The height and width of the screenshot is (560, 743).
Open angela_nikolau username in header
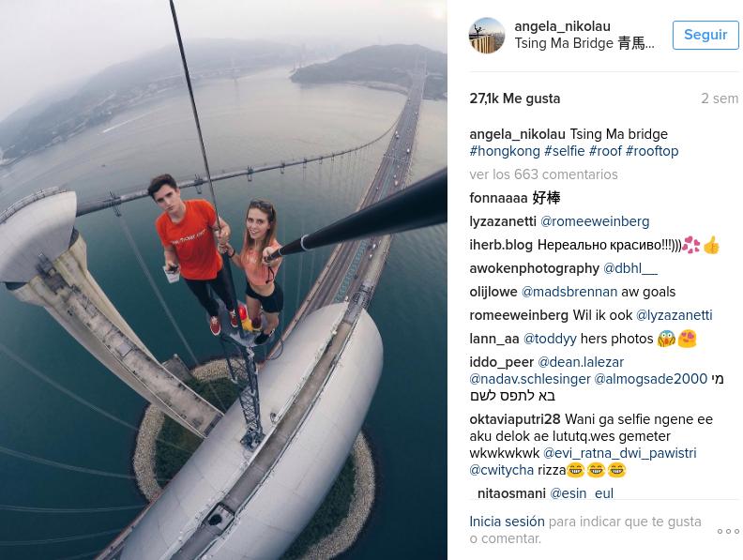click(x=562, y=26)
